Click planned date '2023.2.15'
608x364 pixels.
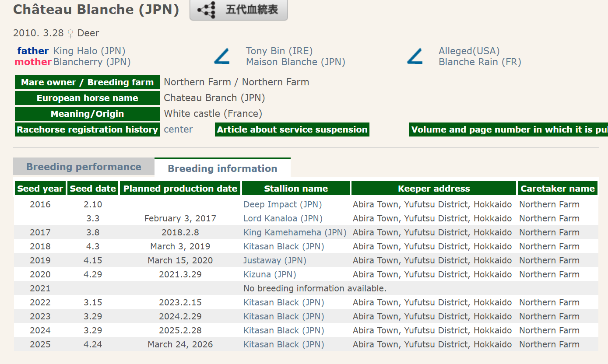tap(180, 302)
